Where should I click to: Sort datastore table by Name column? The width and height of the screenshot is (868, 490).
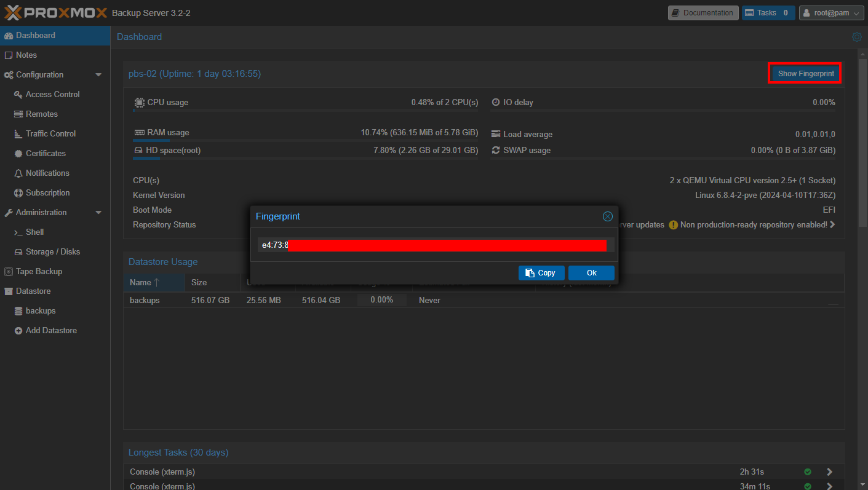(x=154, y=283)
